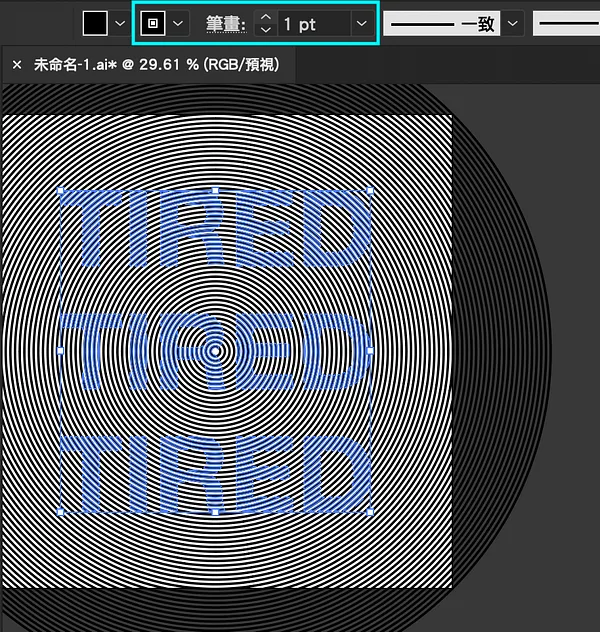Open the 筆畫 stroke panel link
Image resolution: width=600 pixels, height=632 pixels.
tap(226, 24)
